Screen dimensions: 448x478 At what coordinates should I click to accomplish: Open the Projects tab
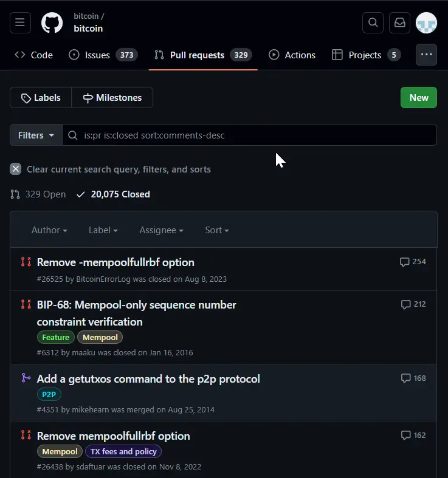[x=366, y=55]
